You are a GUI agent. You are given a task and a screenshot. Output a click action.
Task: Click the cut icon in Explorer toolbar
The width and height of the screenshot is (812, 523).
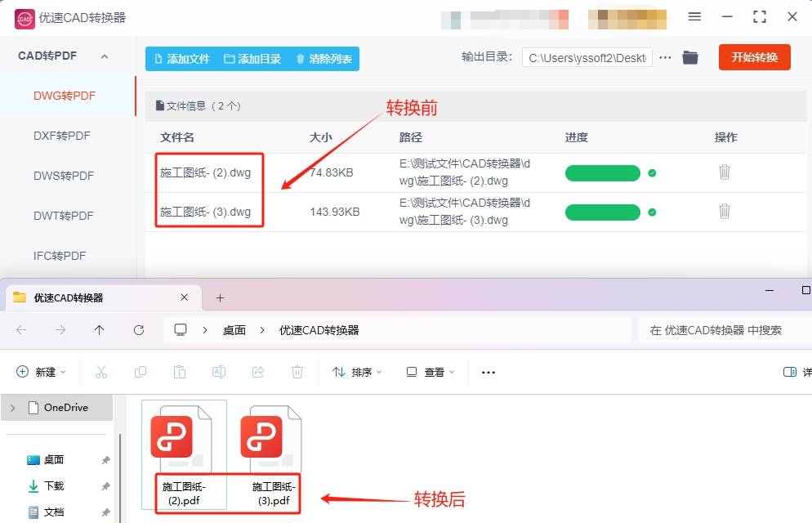[x=101, y=372]
